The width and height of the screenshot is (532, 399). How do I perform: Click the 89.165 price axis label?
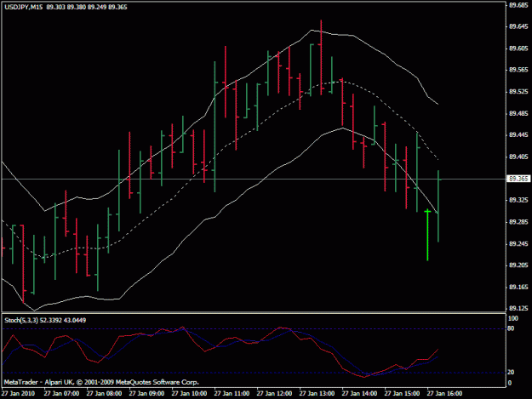tap(518, 288)
